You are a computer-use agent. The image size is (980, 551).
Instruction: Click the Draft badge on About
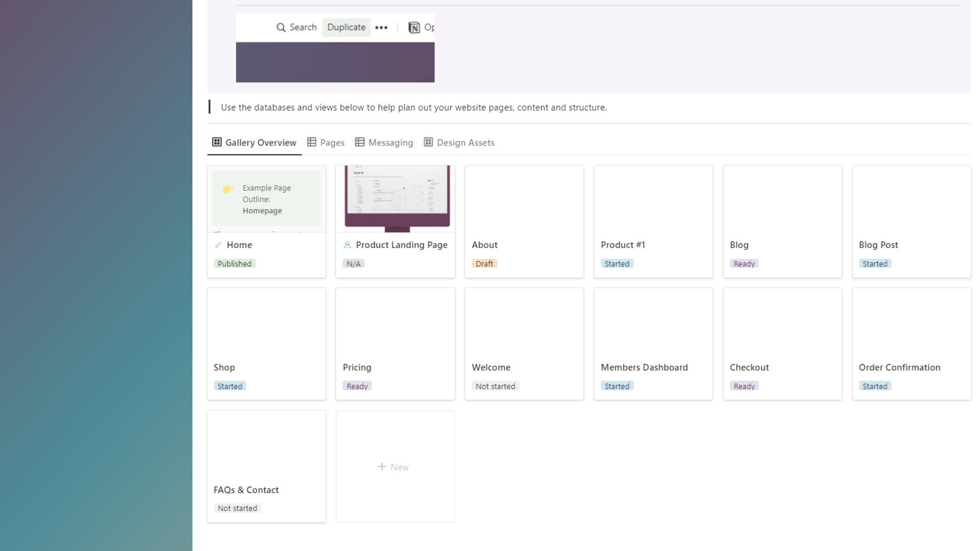484,264
